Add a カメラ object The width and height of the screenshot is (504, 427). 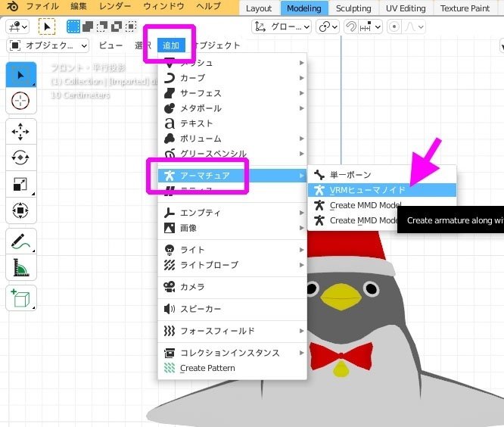click(232, 287)
